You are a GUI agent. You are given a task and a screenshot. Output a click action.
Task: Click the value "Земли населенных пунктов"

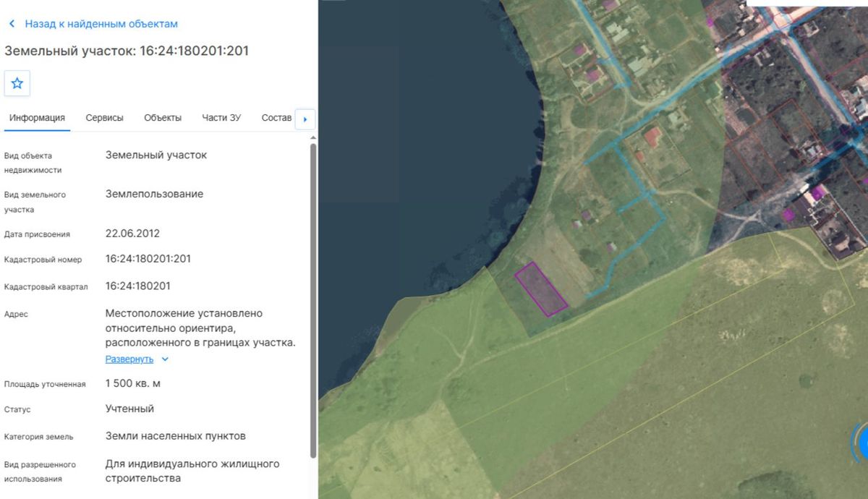176,436
